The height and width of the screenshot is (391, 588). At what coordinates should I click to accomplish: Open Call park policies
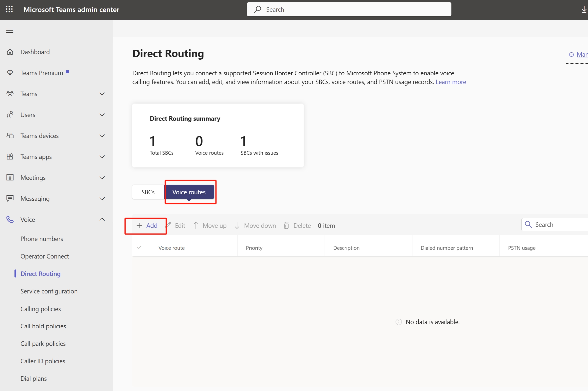43,344
